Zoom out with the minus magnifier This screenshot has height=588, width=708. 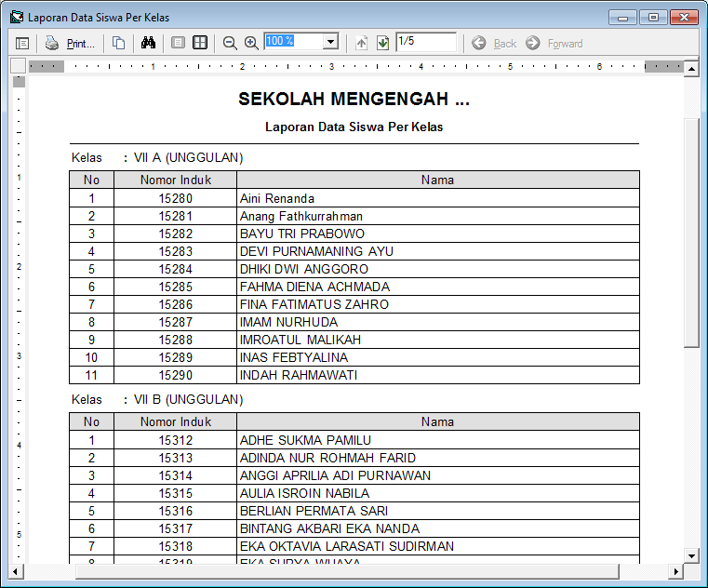230,44
